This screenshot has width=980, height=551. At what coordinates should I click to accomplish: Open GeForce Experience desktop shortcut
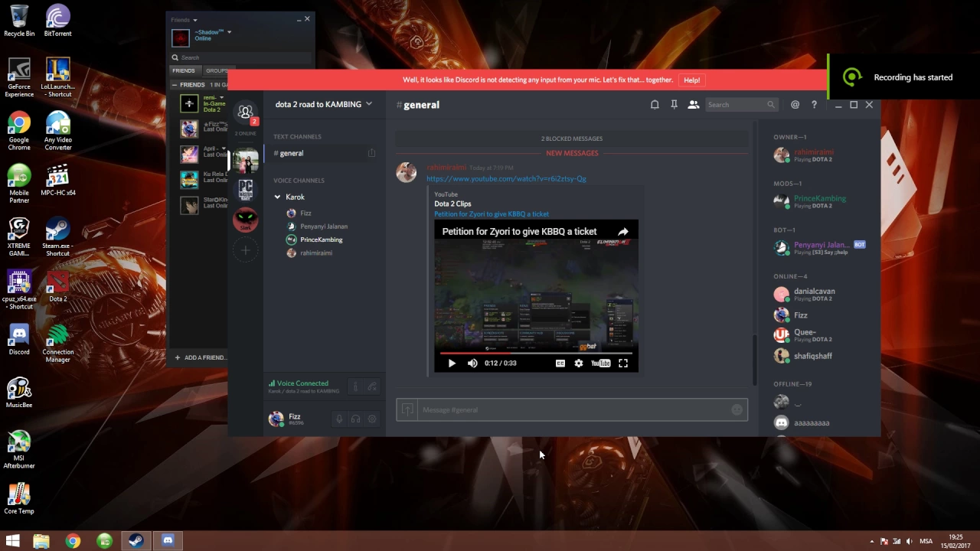pos(19,77)
